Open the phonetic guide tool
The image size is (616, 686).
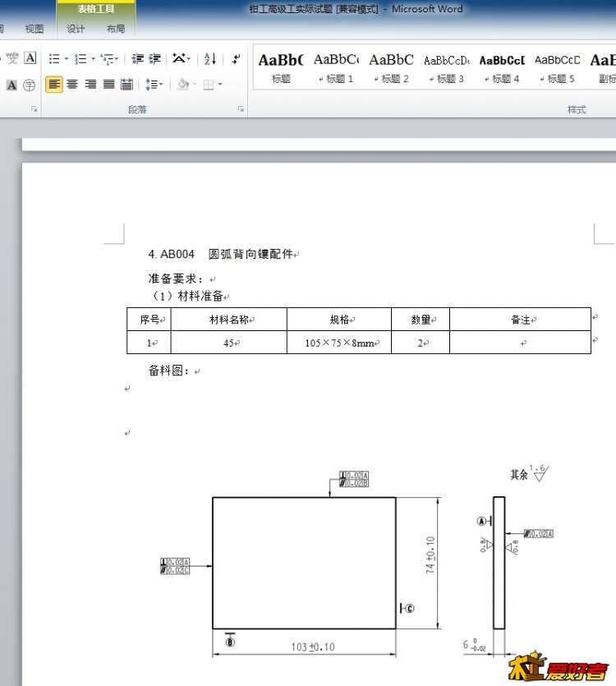[x=12, y=58]
